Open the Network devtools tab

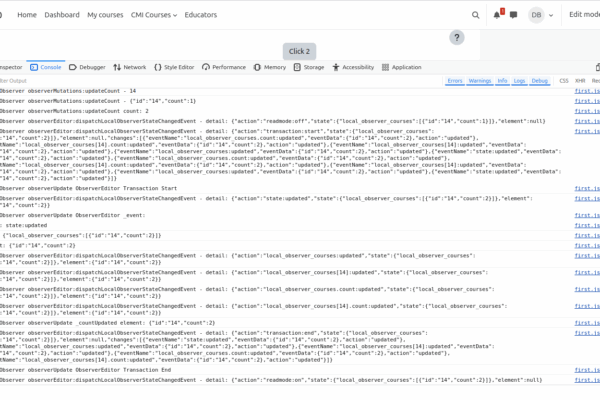click(129, 67)
